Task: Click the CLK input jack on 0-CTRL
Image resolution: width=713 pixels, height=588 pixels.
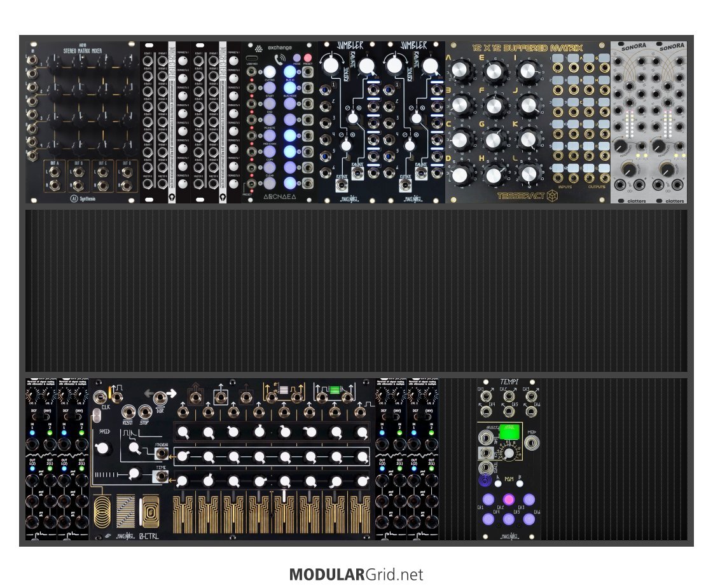Action: (100, 397)
